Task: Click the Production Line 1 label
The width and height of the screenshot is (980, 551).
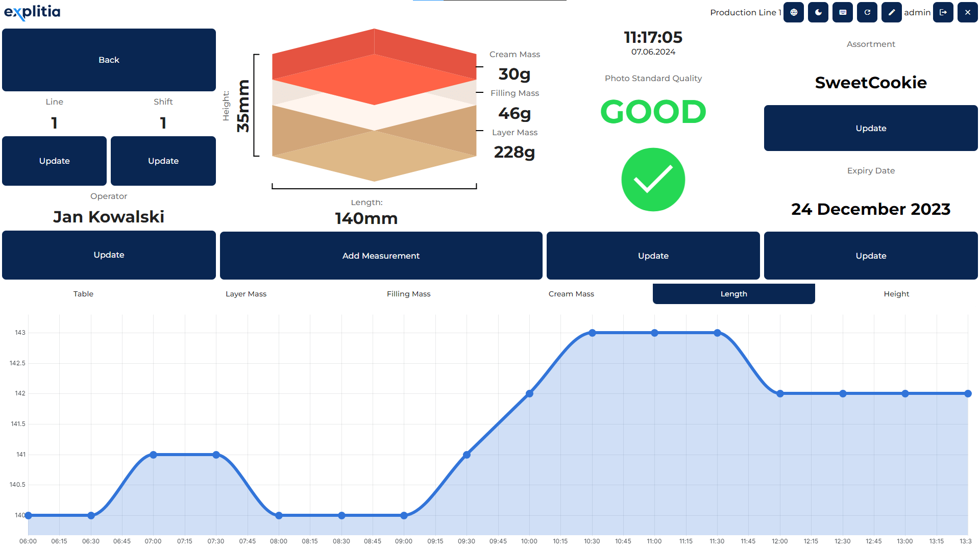Action: click(x=745, y=12)
